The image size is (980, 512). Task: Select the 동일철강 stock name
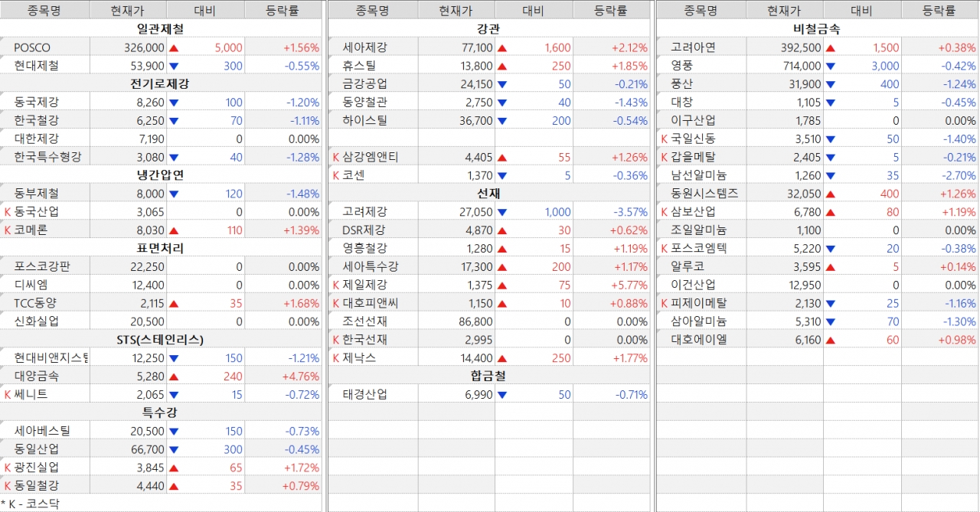pyautogui.click(x=36, y=486)
